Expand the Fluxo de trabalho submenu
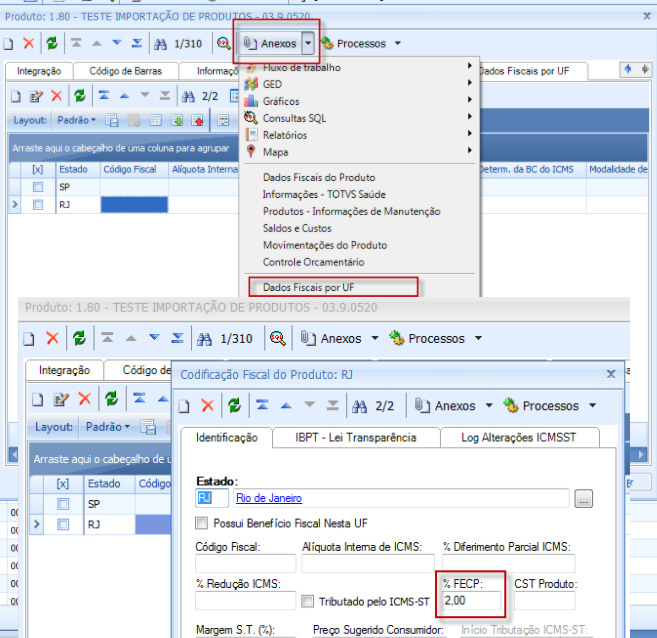 [x=470, y=66]
